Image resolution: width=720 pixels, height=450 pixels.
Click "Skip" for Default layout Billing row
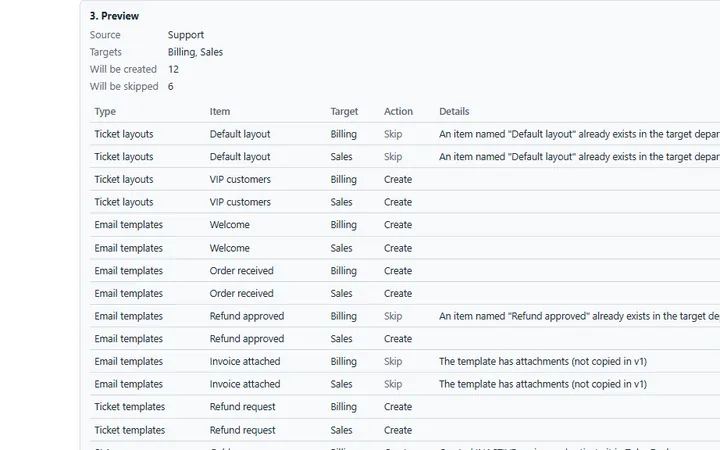[x=393, y=134]
